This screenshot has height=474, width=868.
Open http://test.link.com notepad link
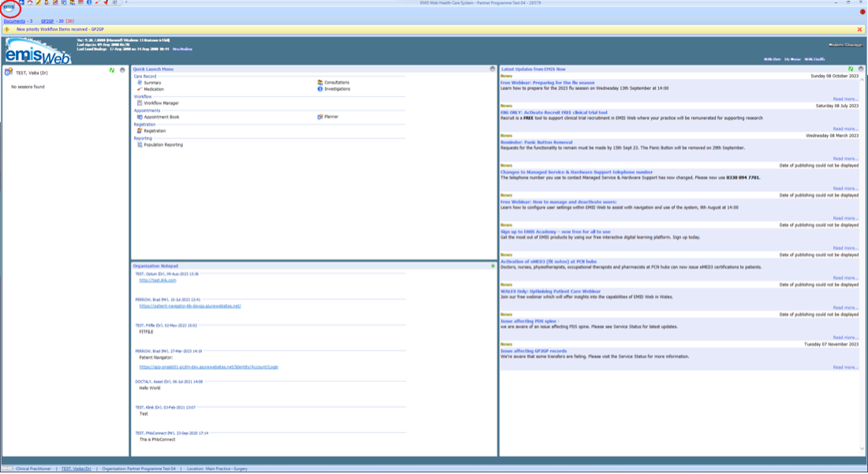(158, 280)
